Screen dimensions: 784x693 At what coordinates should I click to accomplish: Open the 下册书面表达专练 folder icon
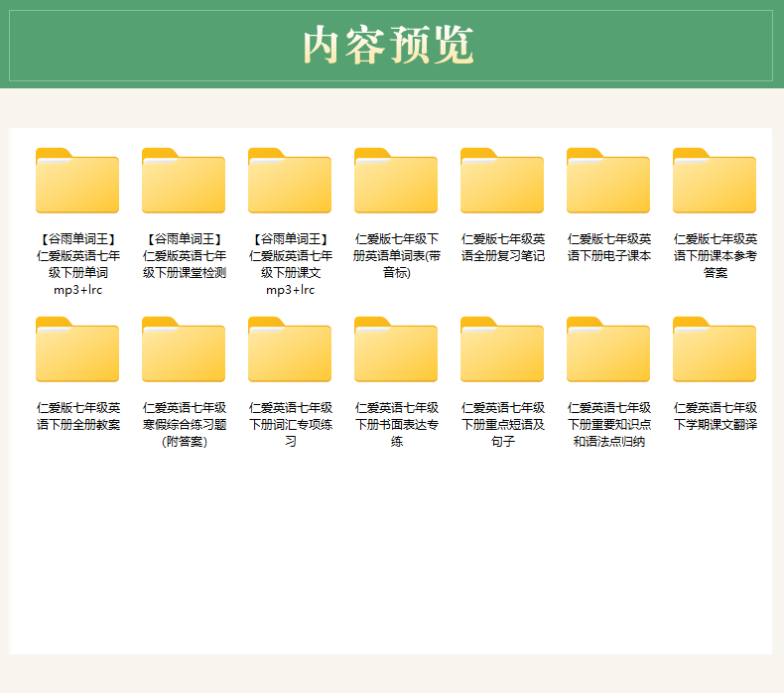coord(396,349)
